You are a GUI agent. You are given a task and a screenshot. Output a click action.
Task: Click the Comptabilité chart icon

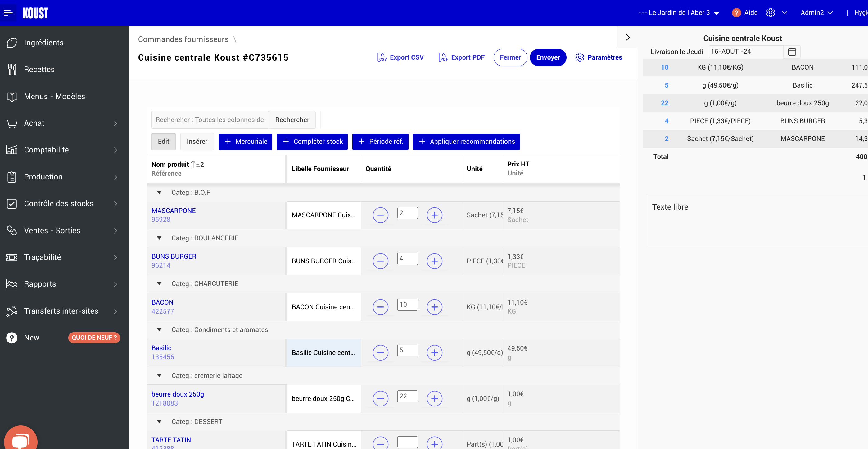(12, 150)
